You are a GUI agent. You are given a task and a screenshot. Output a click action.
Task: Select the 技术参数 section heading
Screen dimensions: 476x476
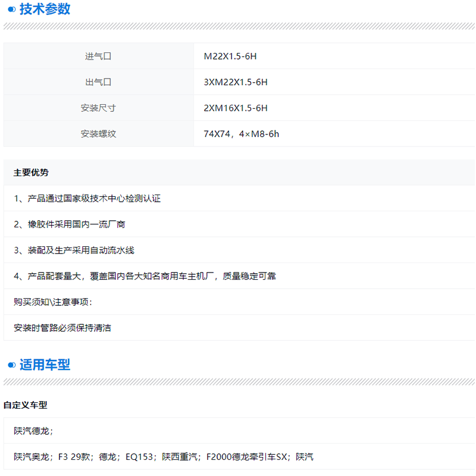45,9
